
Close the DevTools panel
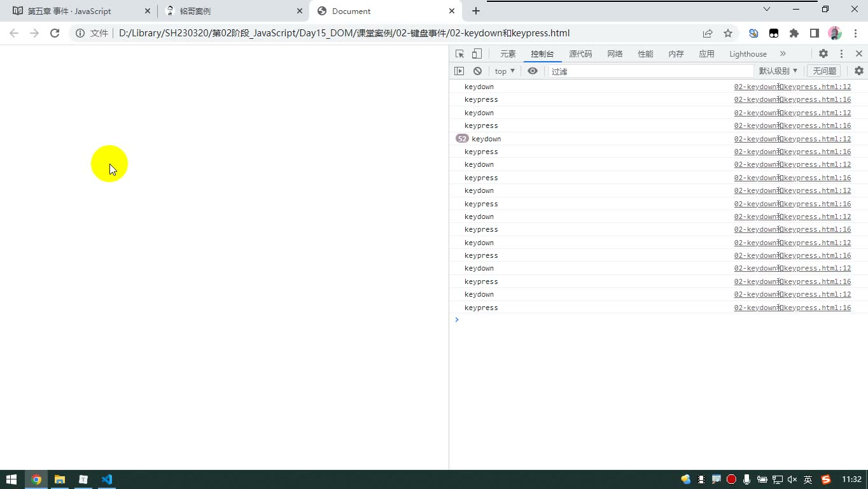pyautogui.click(x=859, y=54)
